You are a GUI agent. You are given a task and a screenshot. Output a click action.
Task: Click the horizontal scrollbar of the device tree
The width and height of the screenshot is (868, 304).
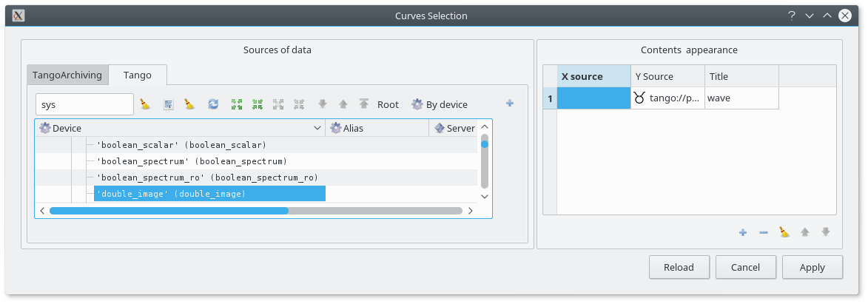[255, 211]
